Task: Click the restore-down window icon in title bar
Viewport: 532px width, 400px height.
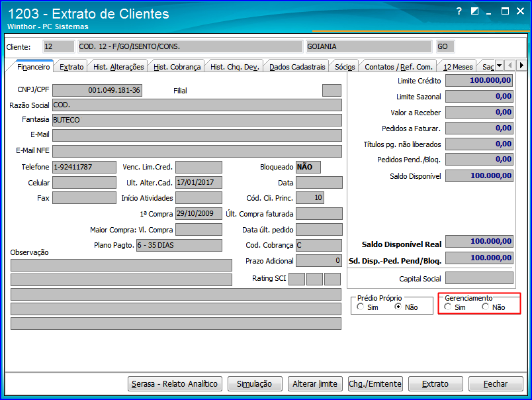Action: click(x=474, y=11)
